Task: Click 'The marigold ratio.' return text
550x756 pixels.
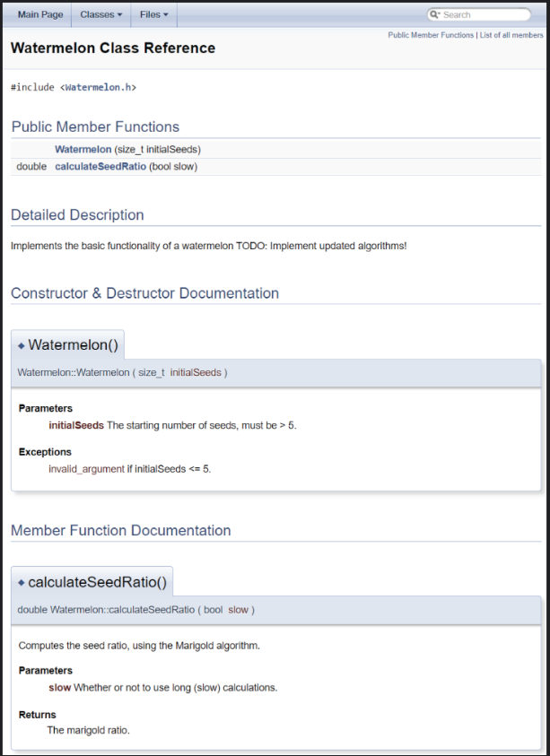Action: [88, 731]
